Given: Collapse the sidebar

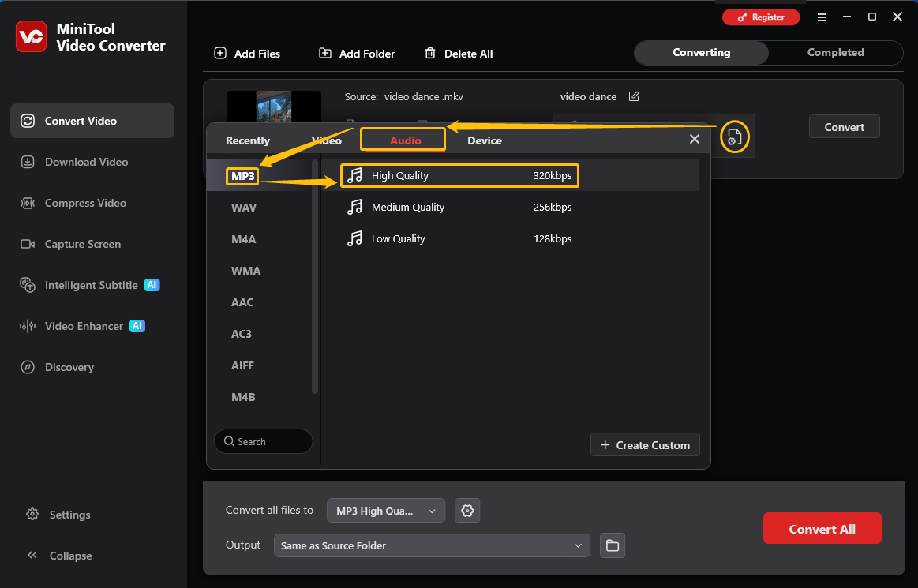Looking at the screenshot, I should [58, 555].
